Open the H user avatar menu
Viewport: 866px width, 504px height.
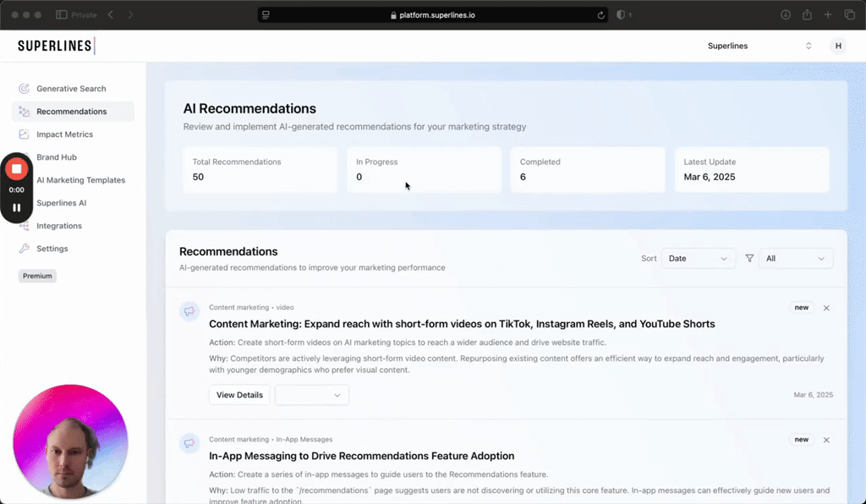tap(838, 46)
